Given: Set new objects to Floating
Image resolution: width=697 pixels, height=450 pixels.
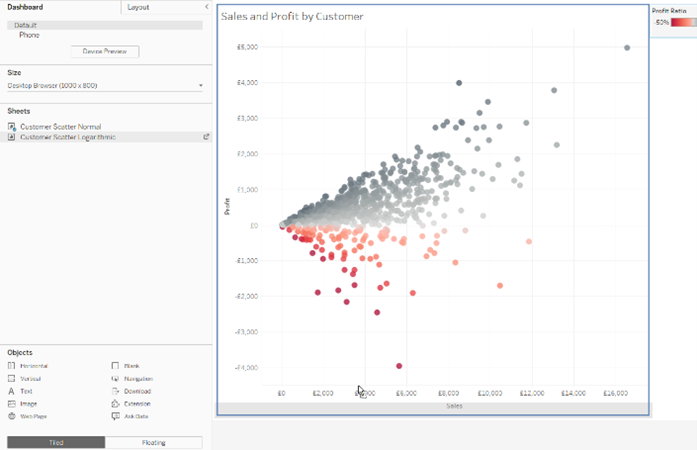Looking at the screenshot, I should [x=154, y=442].
